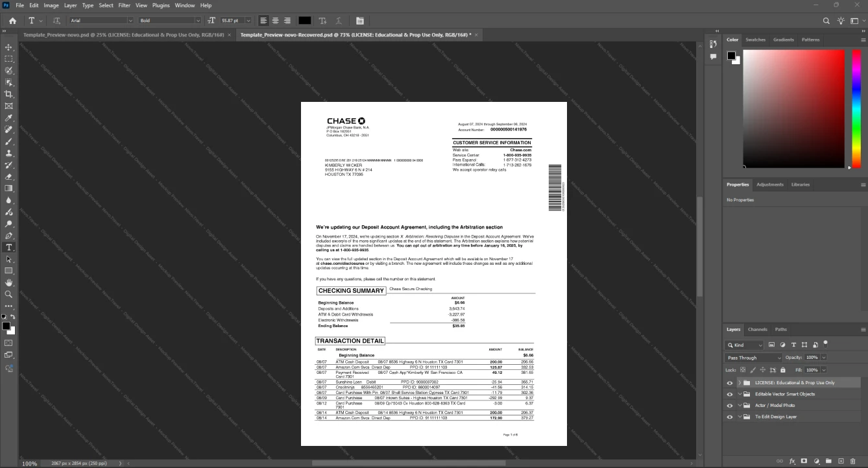
Task: Create a new group folder icon
Action: pos(828,462)
